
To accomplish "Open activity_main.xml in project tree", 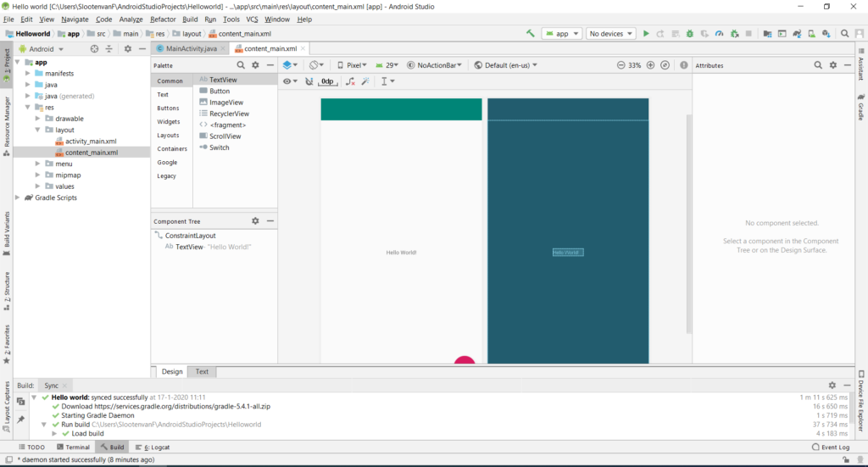I will [x=91, y=141].
